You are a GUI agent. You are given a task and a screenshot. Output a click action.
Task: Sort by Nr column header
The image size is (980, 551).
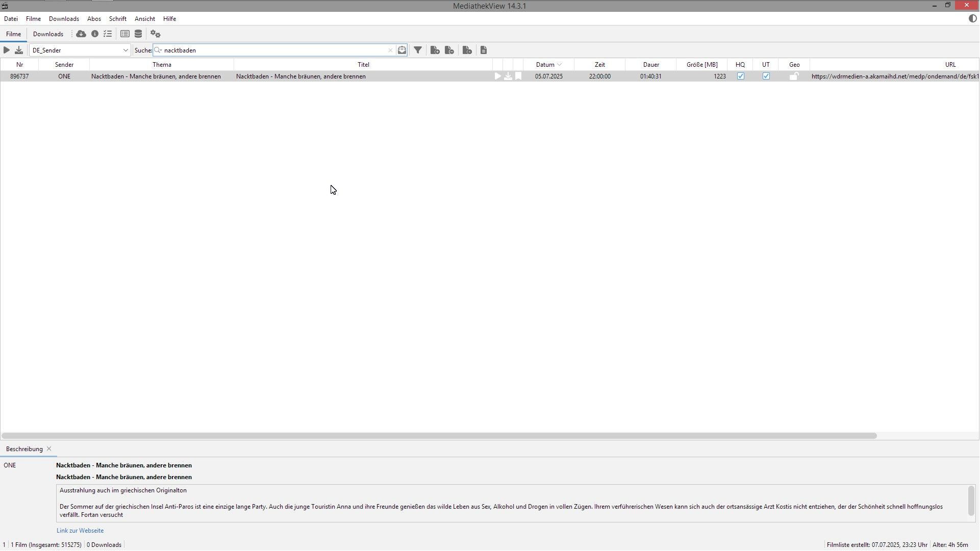coord(19,65)
